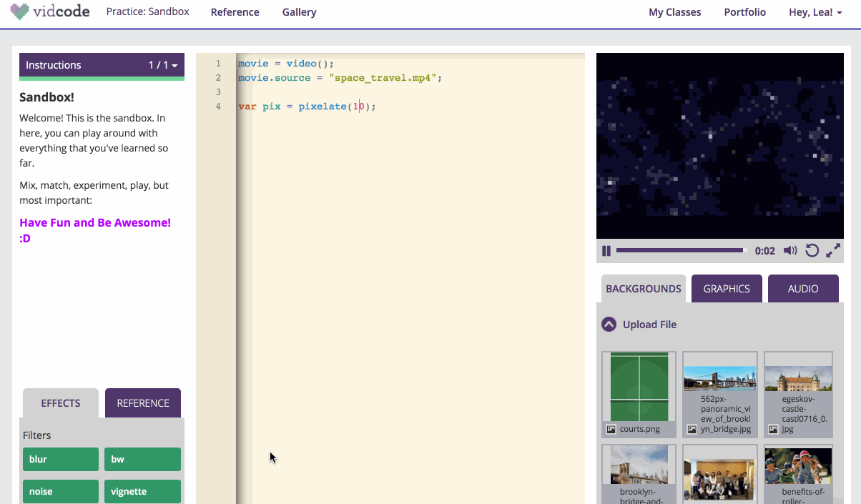The image size is (861, 504).
Task: Expand the video to fullscreen
Action: pyautogui.click(x=833, y=250)
